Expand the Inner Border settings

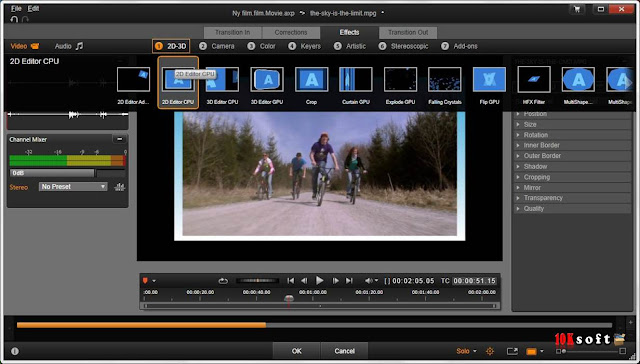pos(573,145)
